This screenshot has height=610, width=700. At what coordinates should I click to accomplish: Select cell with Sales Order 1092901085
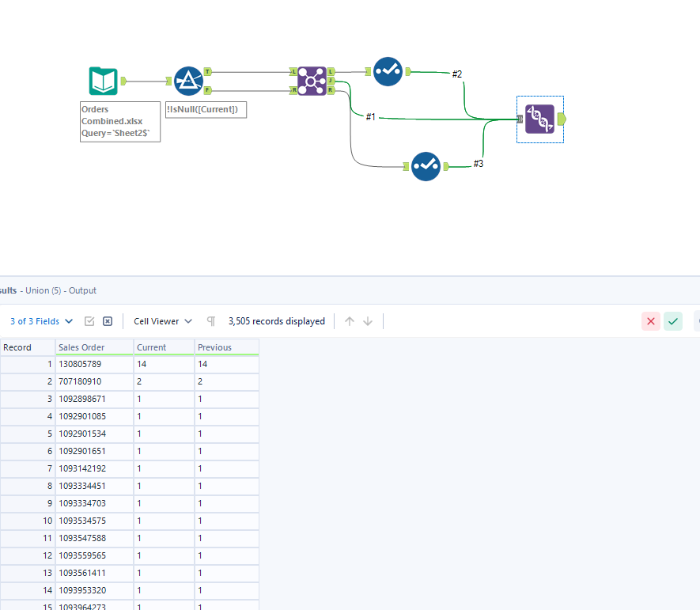(94, 417)
